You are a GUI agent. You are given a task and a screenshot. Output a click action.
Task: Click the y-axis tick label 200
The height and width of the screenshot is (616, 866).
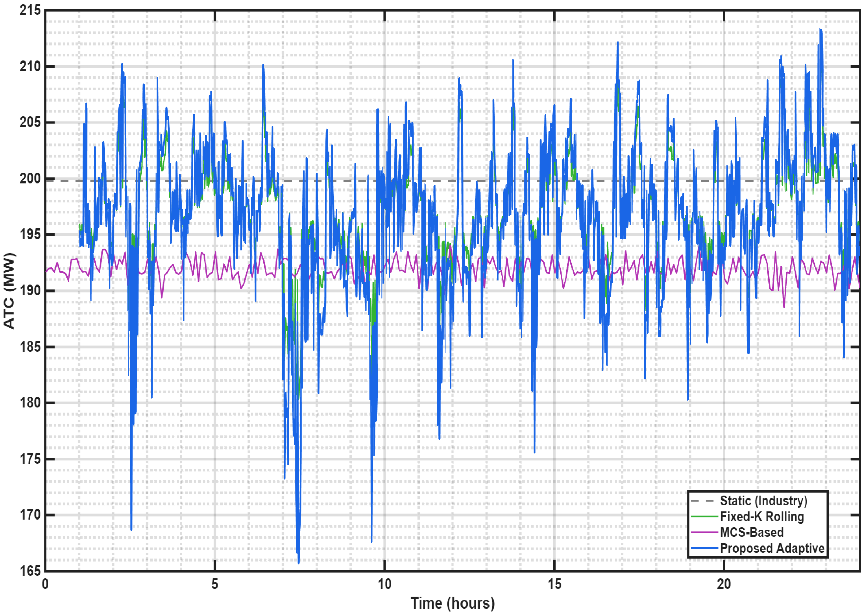[x=30, y=179]
